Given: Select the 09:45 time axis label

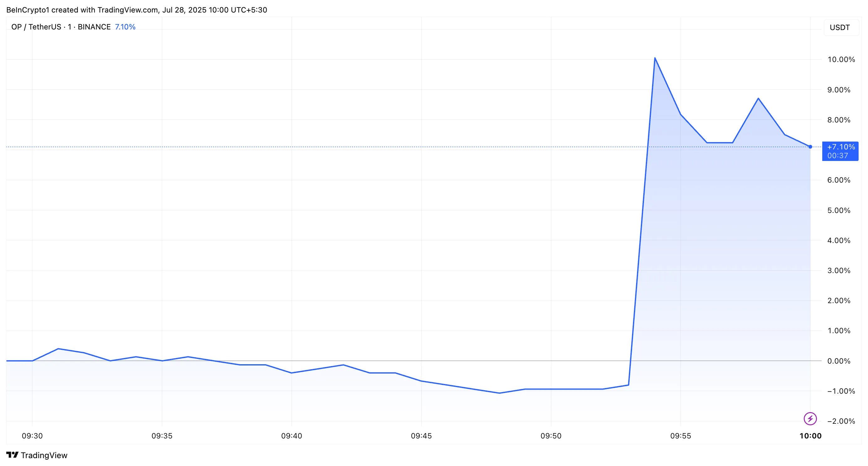Looking at the screenshot, I should [x=421, y=436].
